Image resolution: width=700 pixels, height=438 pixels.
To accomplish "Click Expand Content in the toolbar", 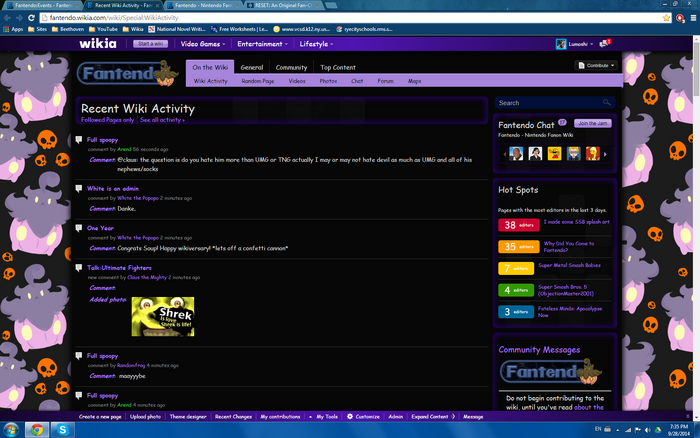I will point(433,416).
